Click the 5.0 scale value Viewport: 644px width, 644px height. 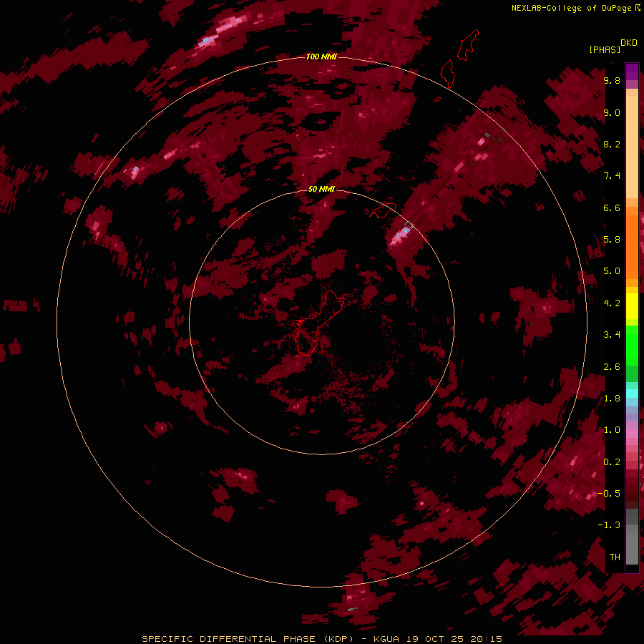612,271
